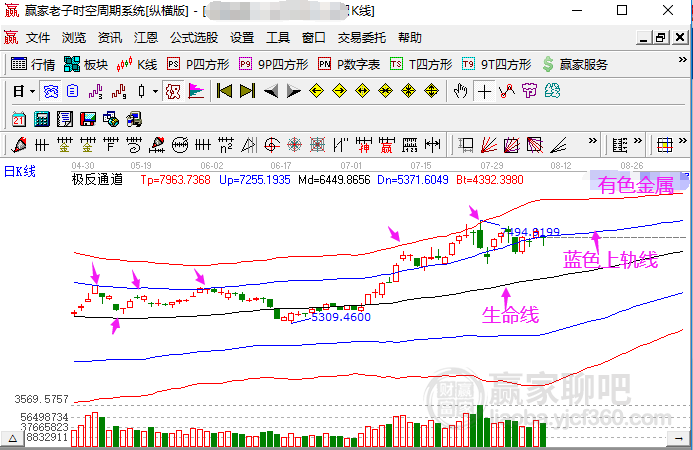Click the triangle button at the bottom-left corner
The width and height of the screenshot is (693, 450).
12,439
